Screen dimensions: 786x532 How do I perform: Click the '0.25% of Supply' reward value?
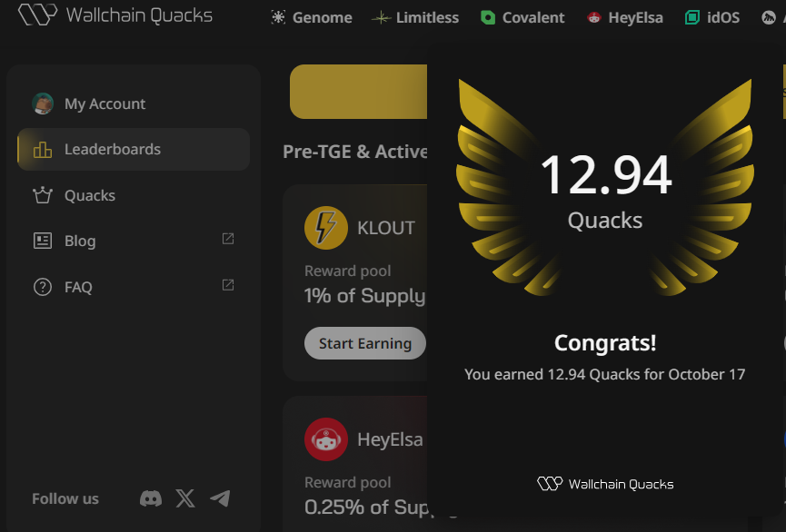(366, 507)
